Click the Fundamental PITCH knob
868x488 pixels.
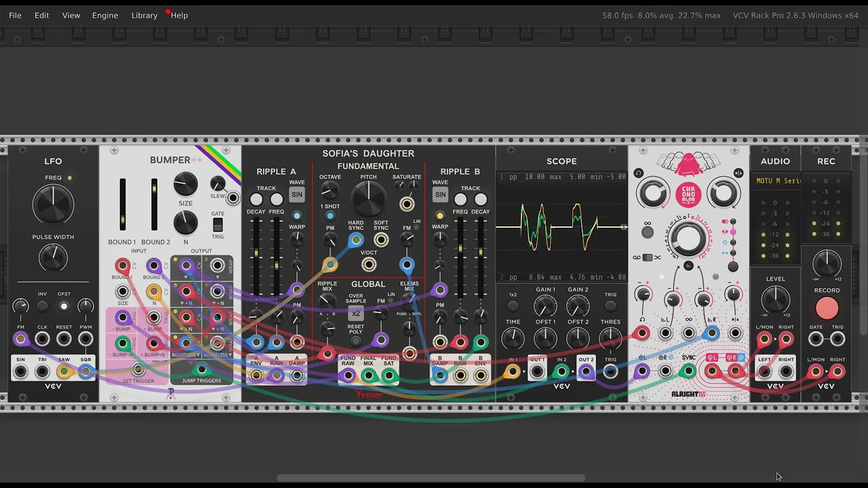click(368, 200)
